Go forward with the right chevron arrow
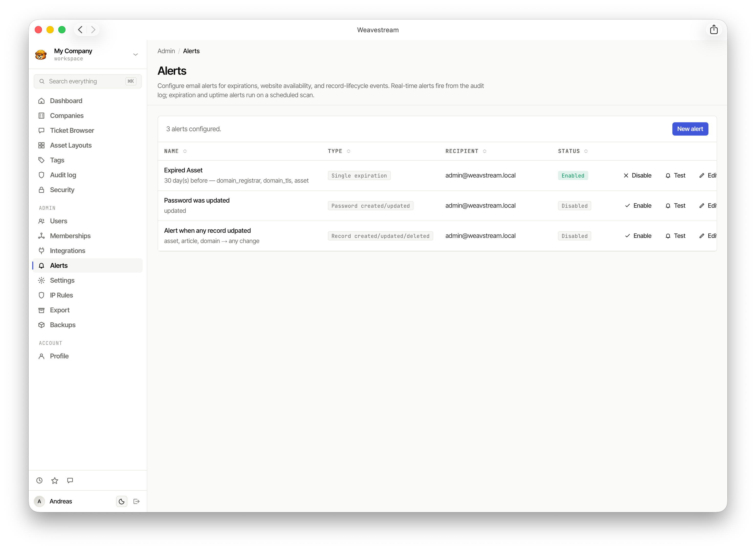The height and width of the screenshot is (550, 756). coord(93,30)
